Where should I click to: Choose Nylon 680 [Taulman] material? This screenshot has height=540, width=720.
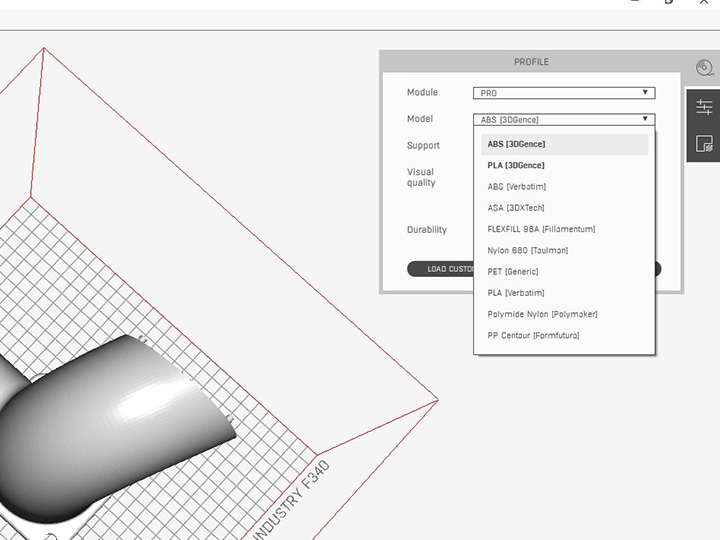tap(527, 250)
